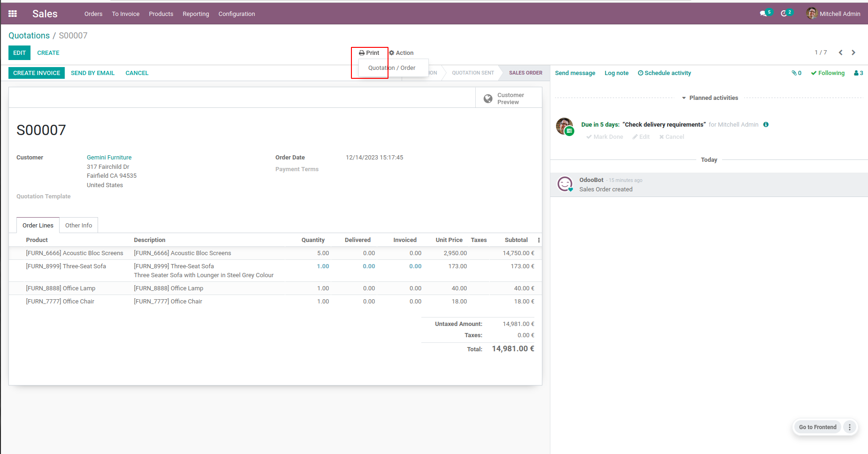
Task: Open the conversations chat bubble icon
Action: 763,14
